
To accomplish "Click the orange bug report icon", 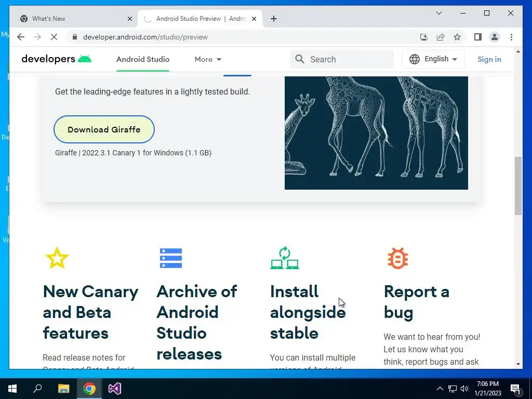I will tap(398, 258).
